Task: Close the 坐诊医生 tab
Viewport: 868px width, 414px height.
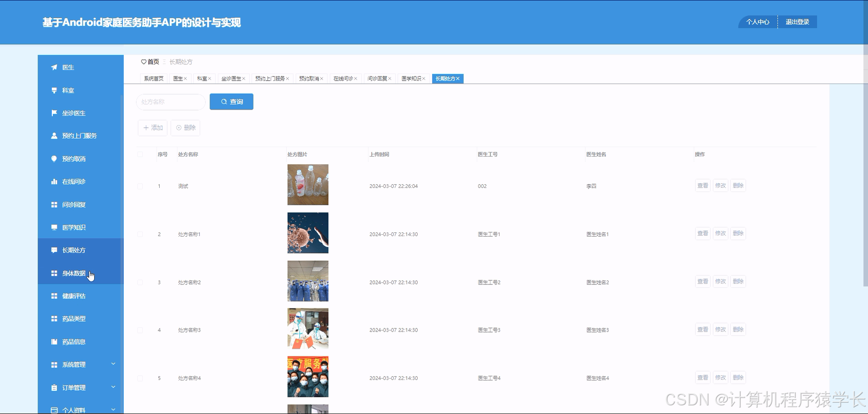Action: point(243,79)
